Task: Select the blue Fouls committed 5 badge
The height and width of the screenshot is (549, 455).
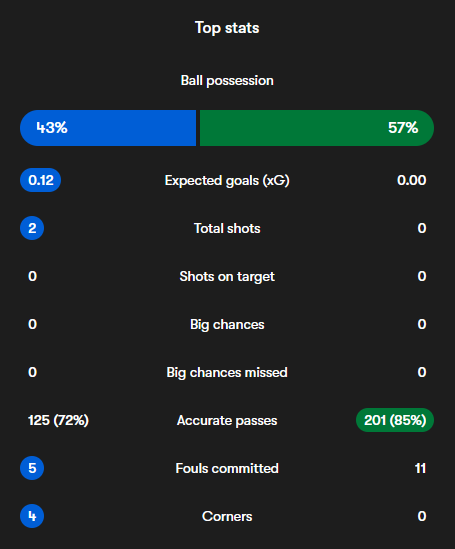Action: [x=32, y=468]
